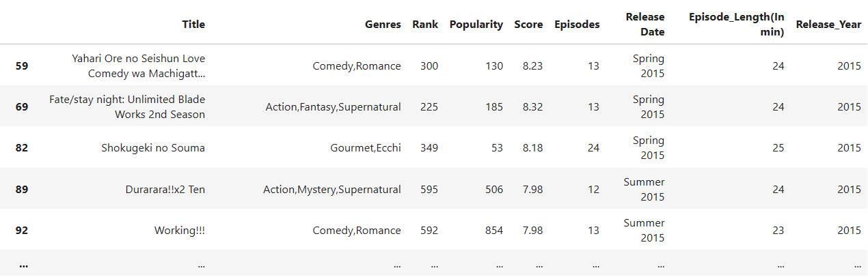Click the Popularity column header
The width and height of the screenshot is (868, 277).
pos(476,25)
